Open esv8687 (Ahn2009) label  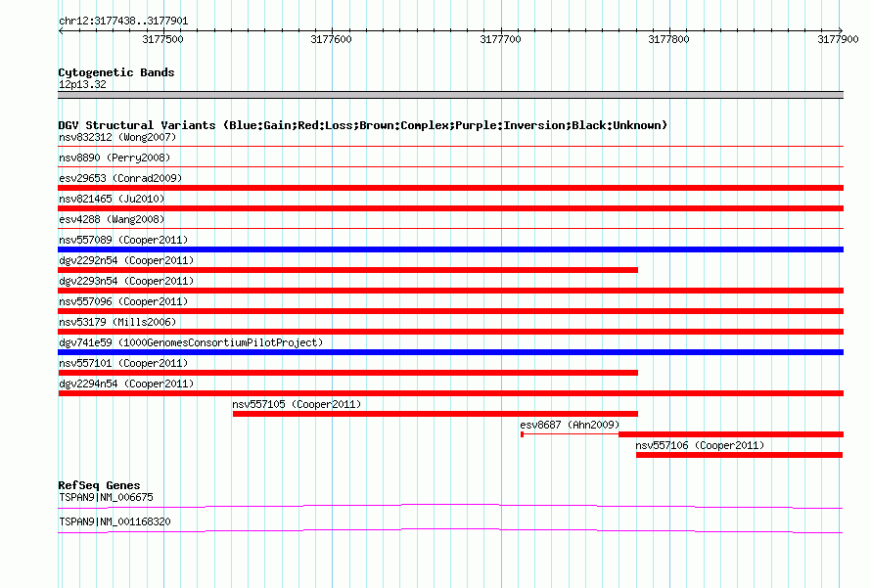coord(570,425)
